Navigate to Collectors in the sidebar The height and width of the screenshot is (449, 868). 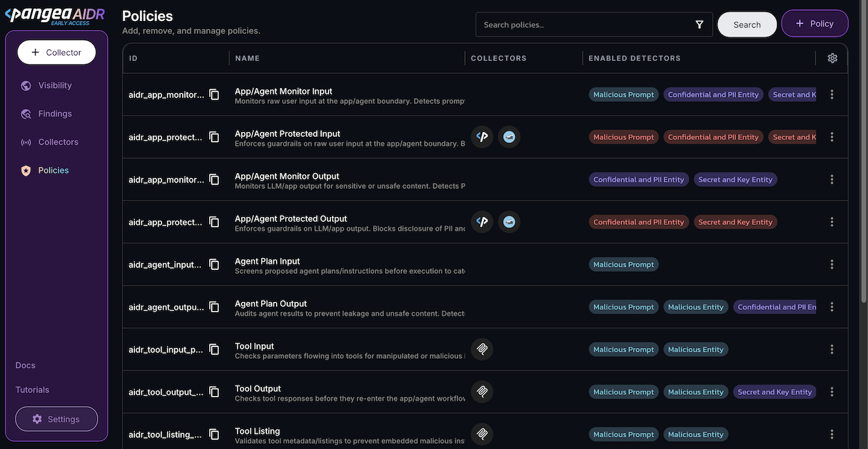click(x=58, y=142)
